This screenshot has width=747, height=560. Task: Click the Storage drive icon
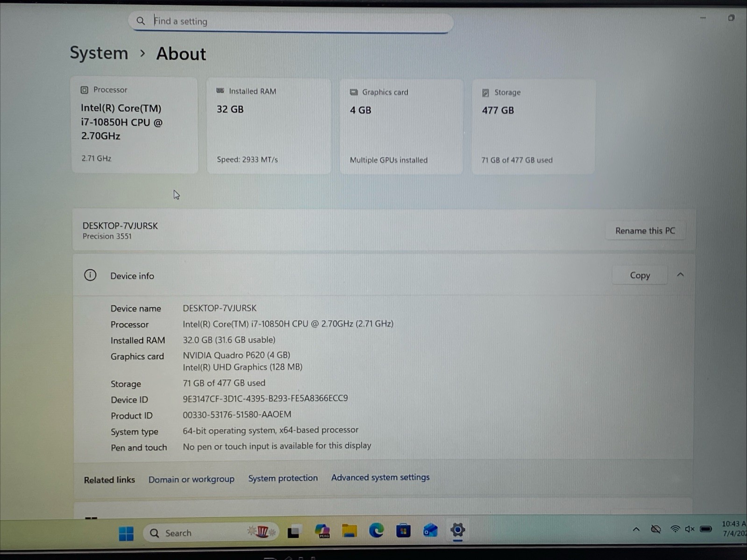pyautogui.click(x=485, y=92)
